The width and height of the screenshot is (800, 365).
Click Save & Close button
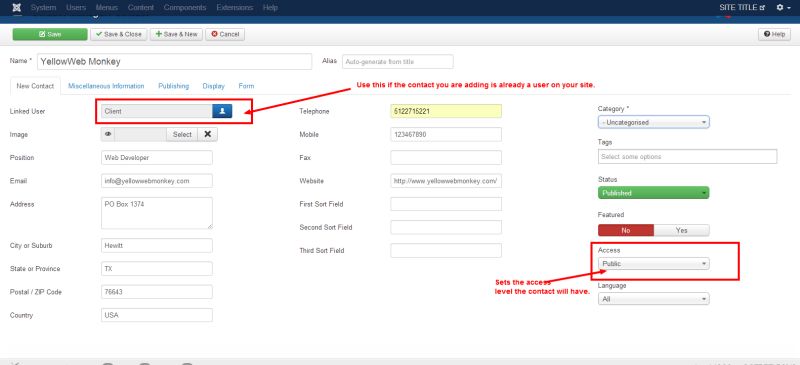[x=119, y=34]
